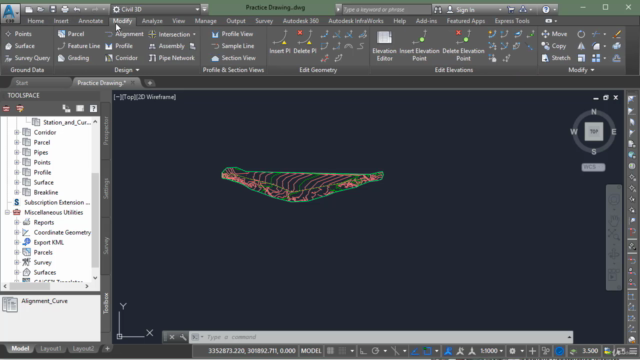Viewport: 640px width, 360px height.
Task: Click the Profile tool in Design panel
Action: click(119, 46)
